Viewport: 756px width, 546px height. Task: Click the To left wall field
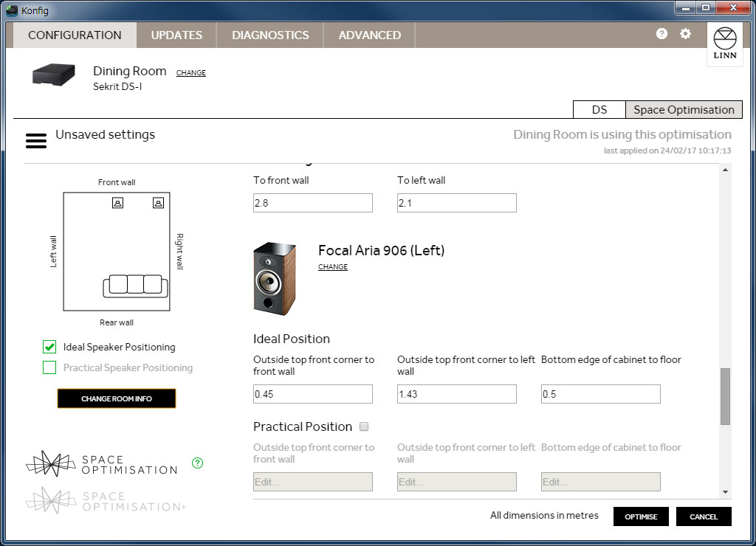point(456,203)
